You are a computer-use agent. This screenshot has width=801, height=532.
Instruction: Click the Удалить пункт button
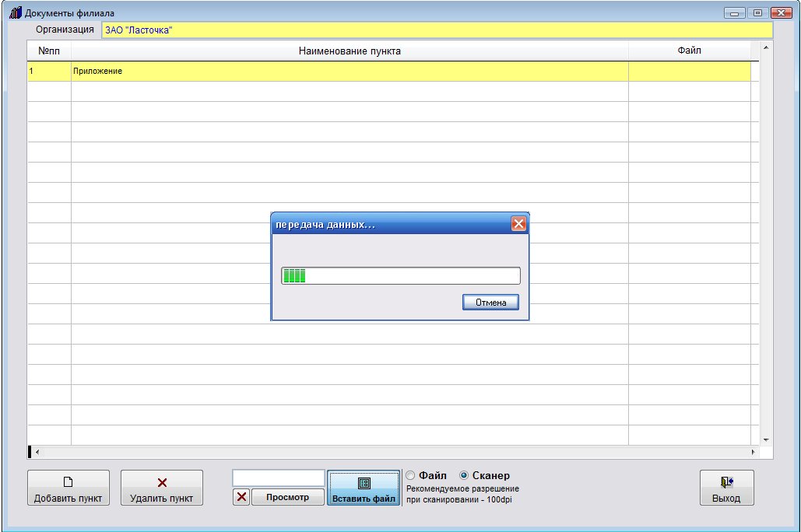coord(161,488)
